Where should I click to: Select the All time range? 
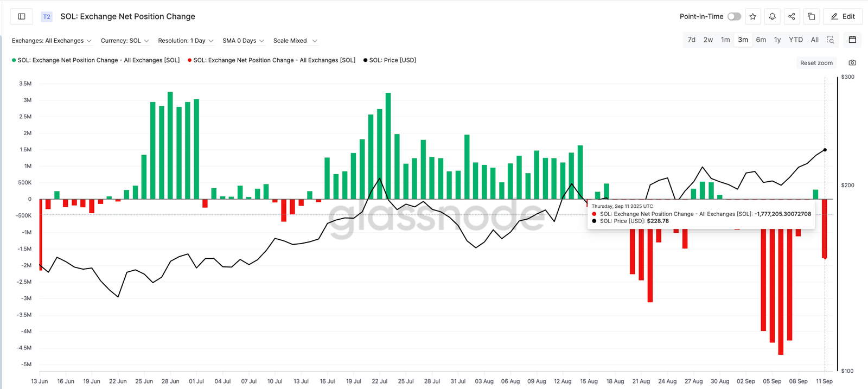click(815, 40)
